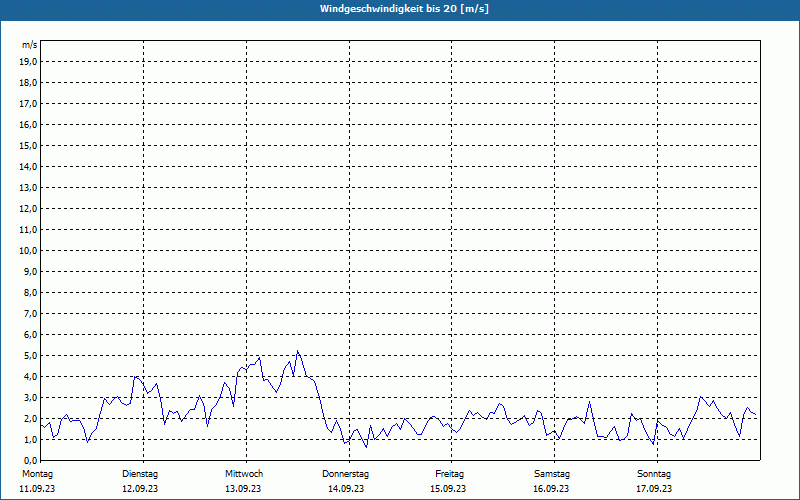The height and width of the screenshot is (500, 800).
Task: Click the highest wind peak on Mittwoch
Action: pos(297,351)
